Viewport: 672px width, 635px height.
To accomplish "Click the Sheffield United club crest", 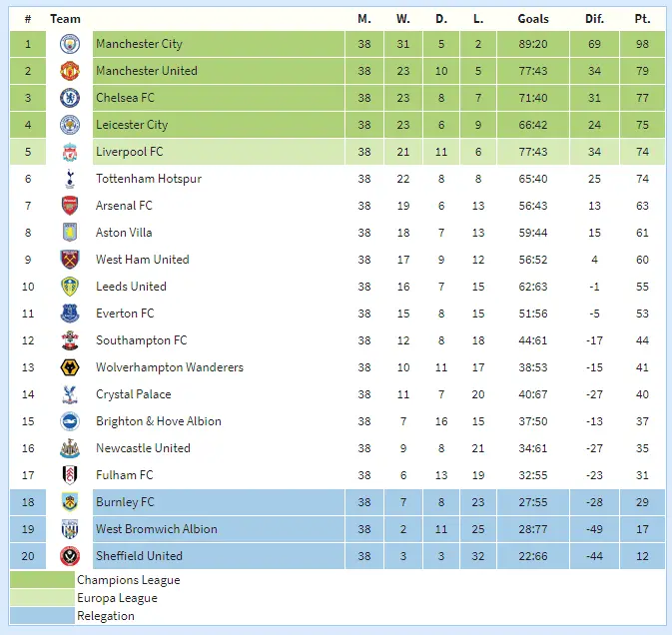I will [x=69, y=556].
